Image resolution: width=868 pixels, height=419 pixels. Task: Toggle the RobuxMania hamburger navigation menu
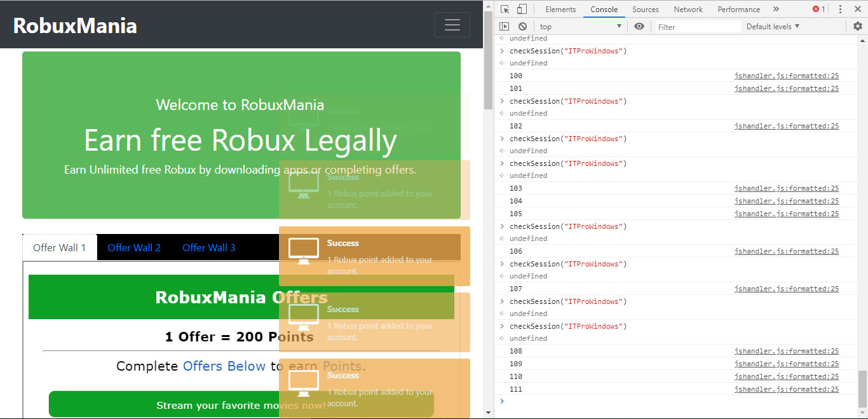point(452,25)
